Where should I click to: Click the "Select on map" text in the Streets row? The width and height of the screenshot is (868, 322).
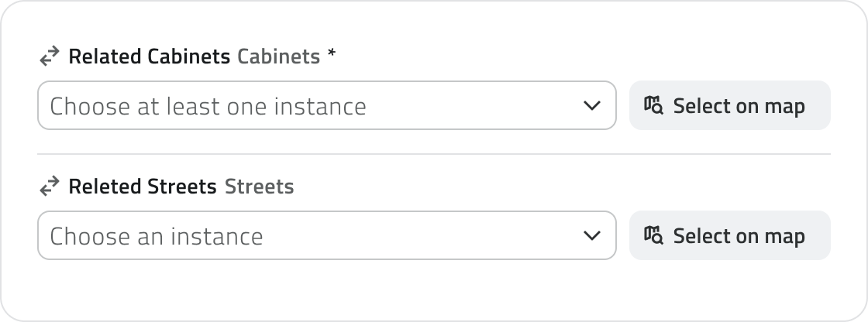tap(739, 236)
